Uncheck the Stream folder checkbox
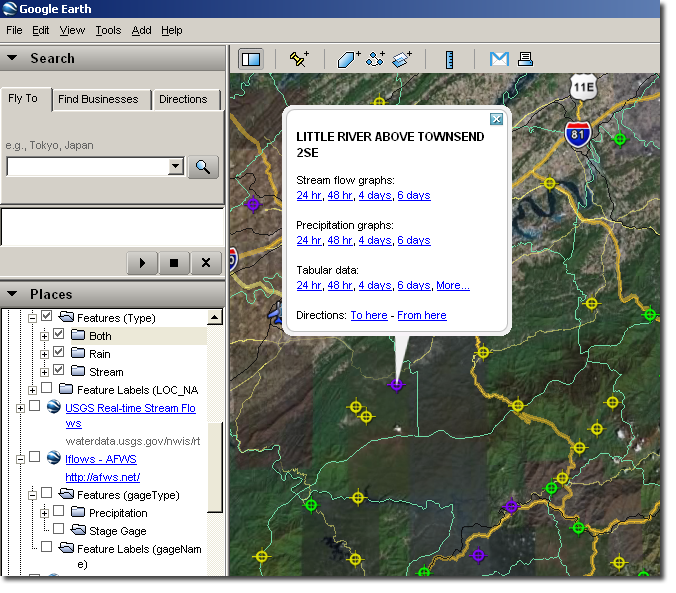676x593 pixels. click(x=59, y=371)
